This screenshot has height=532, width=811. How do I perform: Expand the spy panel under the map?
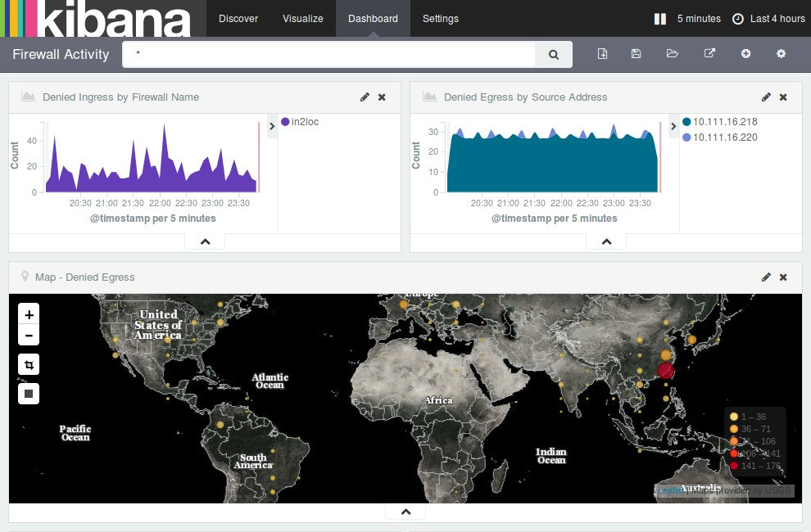pos(405,512)
